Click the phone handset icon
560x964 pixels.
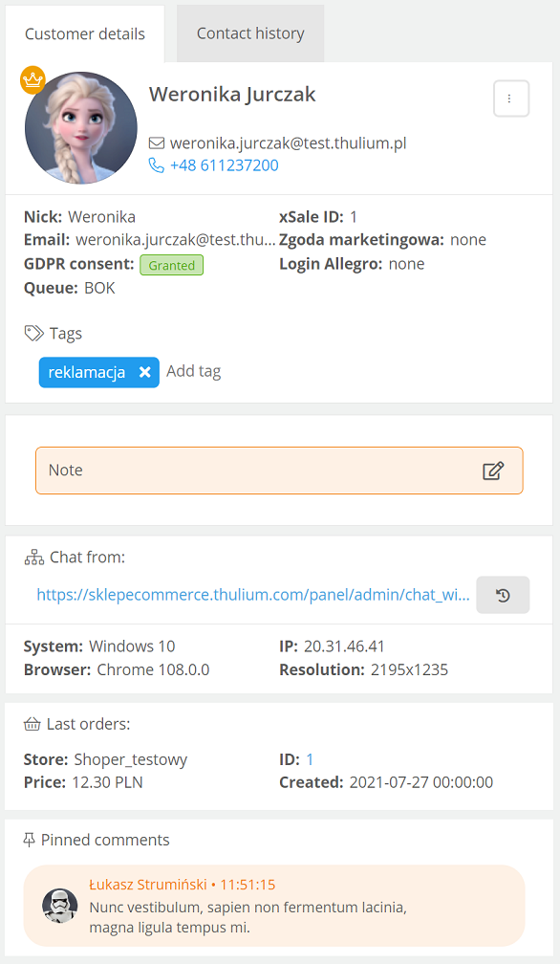(157, 165)
